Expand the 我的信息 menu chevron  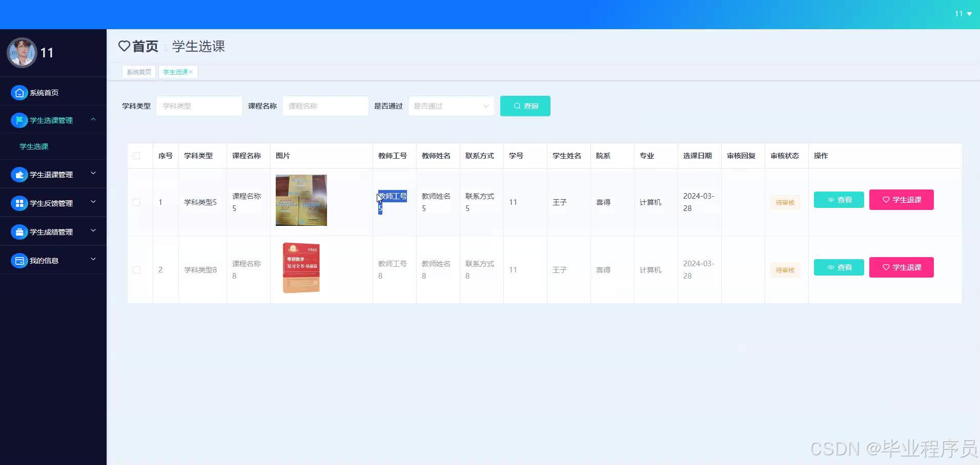[x=93, y=260]
